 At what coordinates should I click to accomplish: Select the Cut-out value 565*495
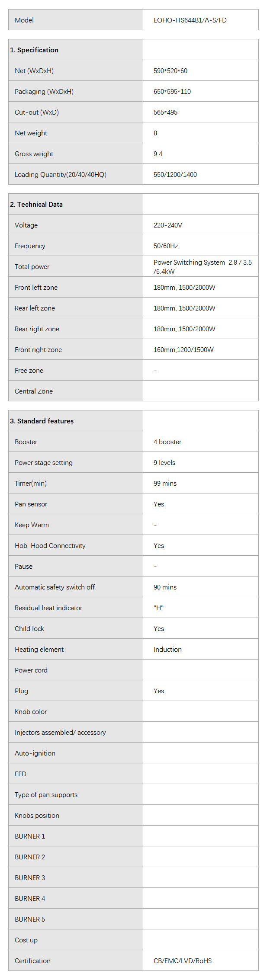coord(165,112)
